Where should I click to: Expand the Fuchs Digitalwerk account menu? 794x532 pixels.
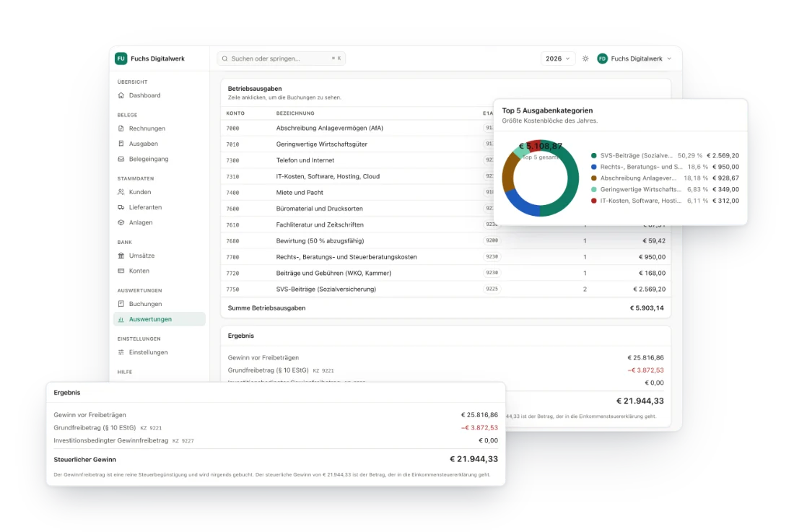click(x=634, y=58)
